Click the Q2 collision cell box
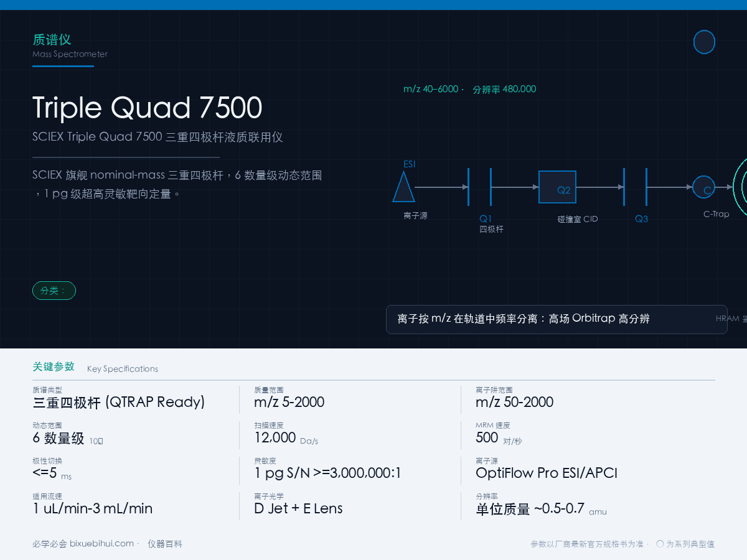The image size is (747, 560). [557, 187]
